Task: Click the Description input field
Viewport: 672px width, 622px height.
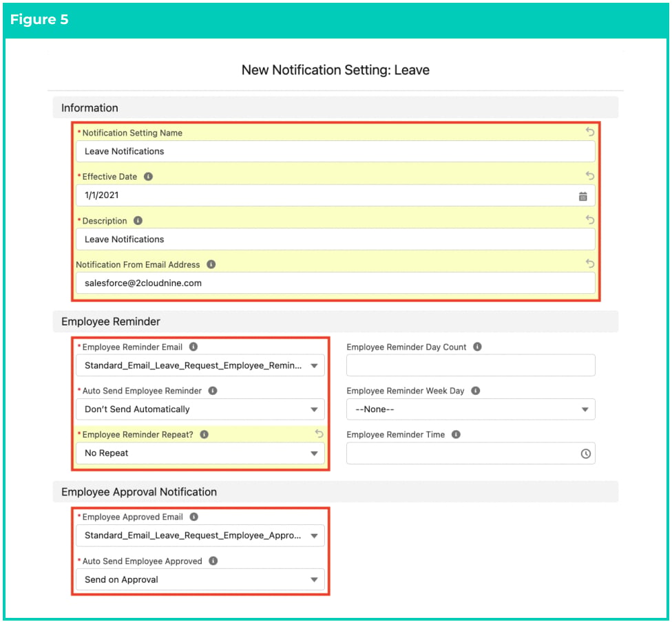Action: (335, 239)
